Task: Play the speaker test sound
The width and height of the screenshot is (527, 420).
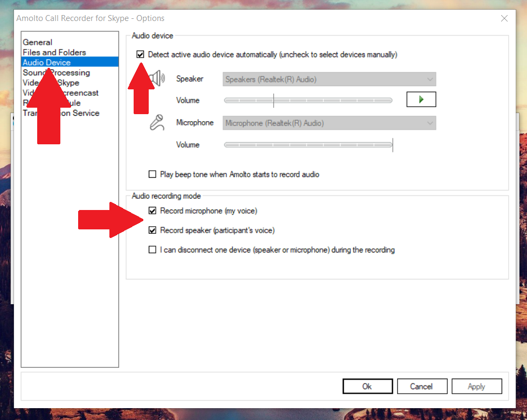Action: pos(421,100)
